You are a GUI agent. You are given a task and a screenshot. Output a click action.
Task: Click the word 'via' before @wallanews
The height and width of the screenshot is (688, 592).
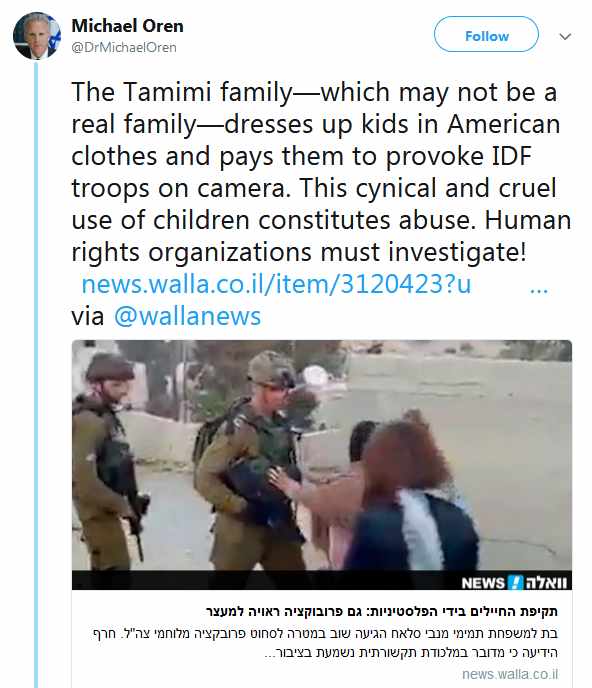coord(88,316)
